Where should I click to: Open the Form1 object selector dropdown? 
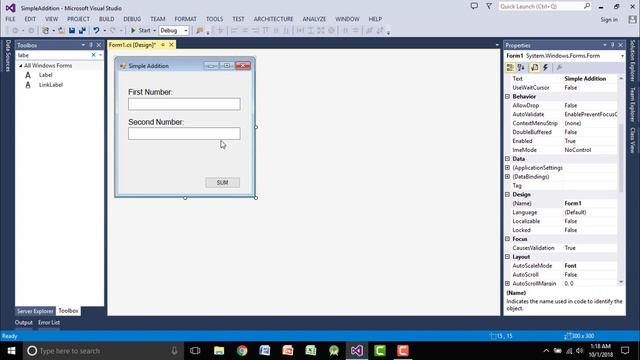pyautogui.click(x=622, y=56)
